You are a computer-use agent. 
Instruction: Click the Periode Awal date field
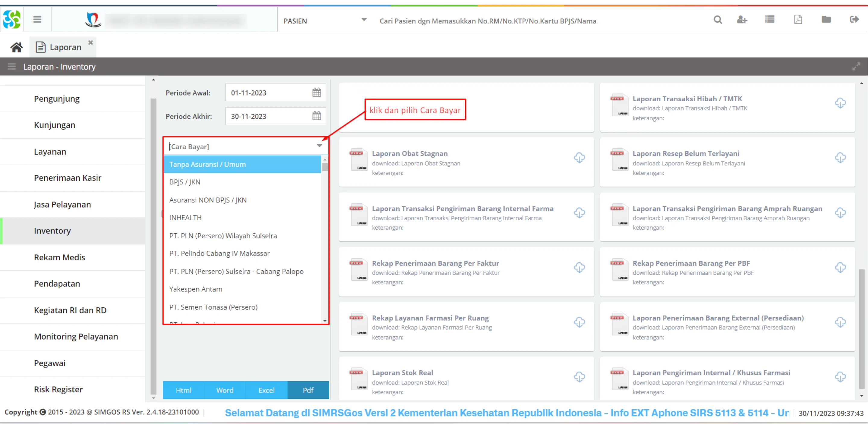[x=275, y=93]
